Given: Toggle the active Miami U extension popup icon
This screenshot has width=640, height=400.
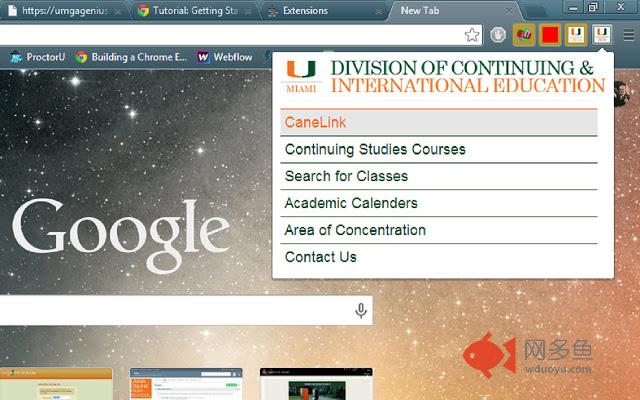Looking at the screenshot, I should [x=602, y=35].
